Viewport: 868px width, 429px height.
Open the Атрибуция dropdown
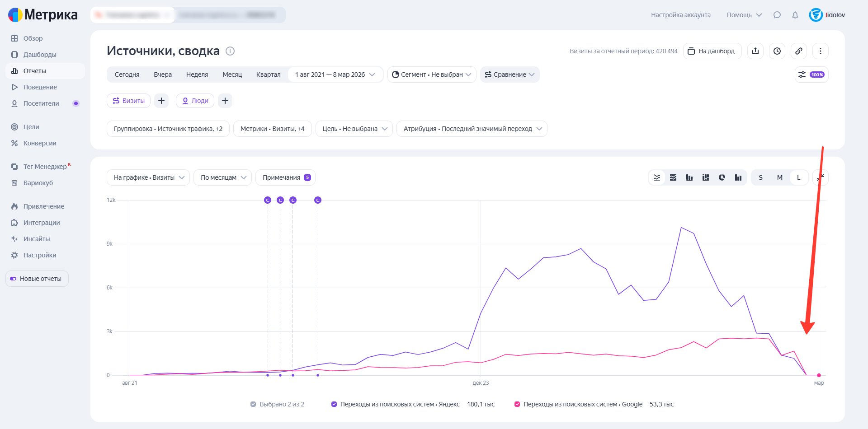[x=472, y=129]
